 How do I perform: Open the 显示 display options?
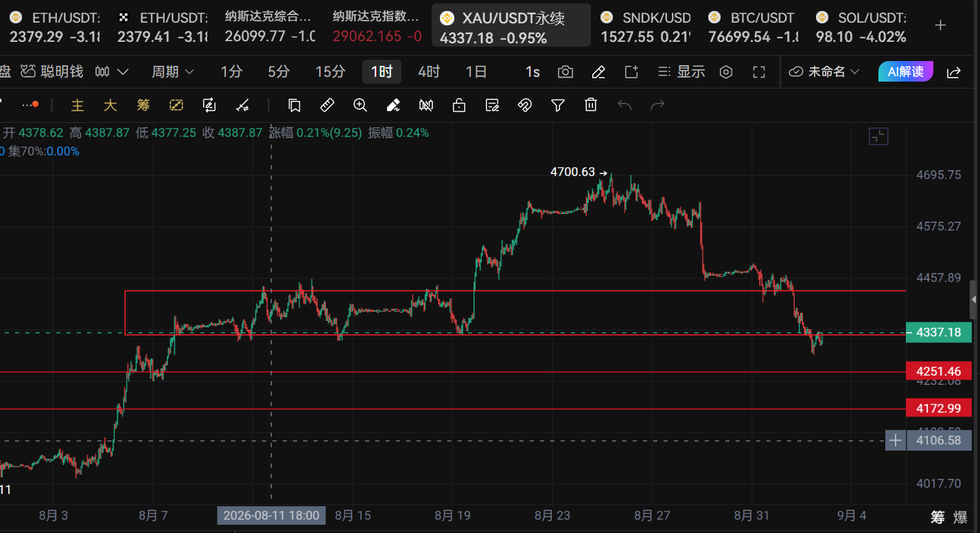pyautogui.click(x=681, y=71)
